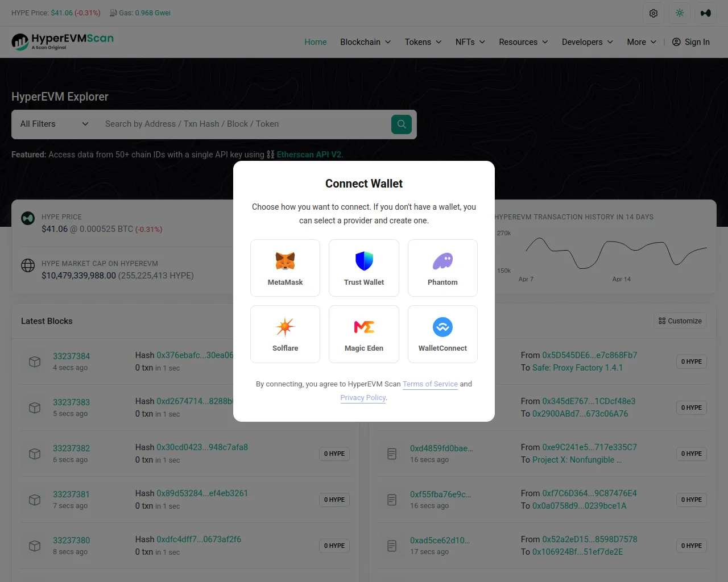Choose WalletConnect provider
The height and width of the screenshot is (582, 728).
tap(442, 334)
